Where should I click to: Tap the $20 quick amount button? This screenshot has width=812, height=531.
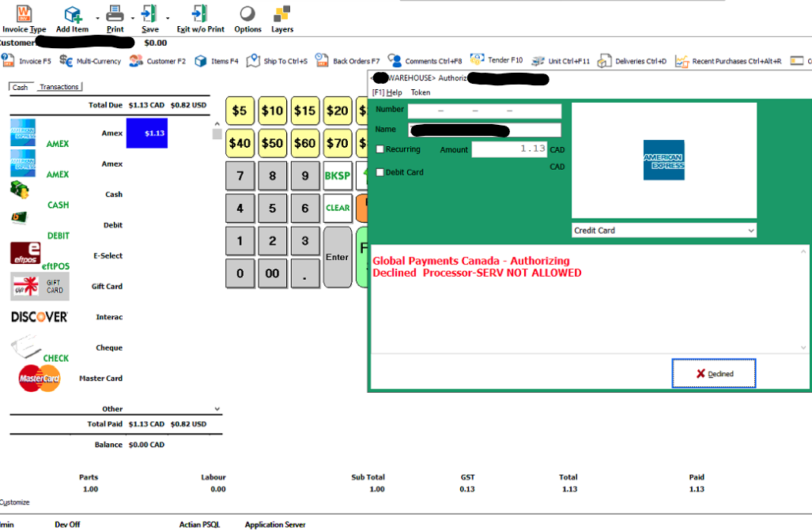coord(338,111)
